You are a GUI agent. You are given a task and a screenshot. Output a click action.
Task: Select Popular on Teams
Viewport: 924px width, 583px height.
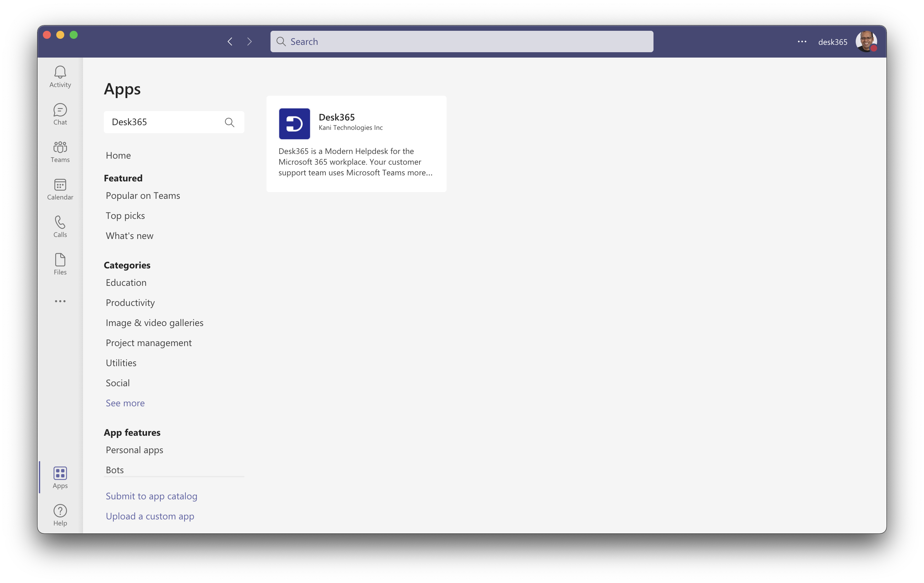143,195
